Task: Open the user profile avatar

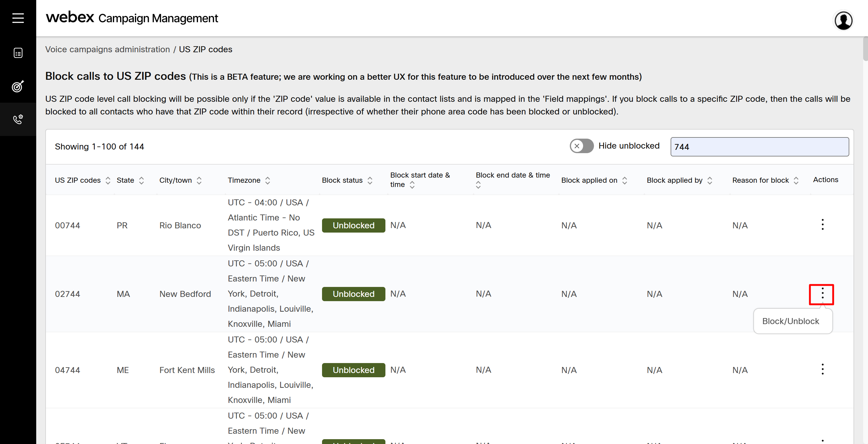Action: pyautogui.click(x=843, y=21)
